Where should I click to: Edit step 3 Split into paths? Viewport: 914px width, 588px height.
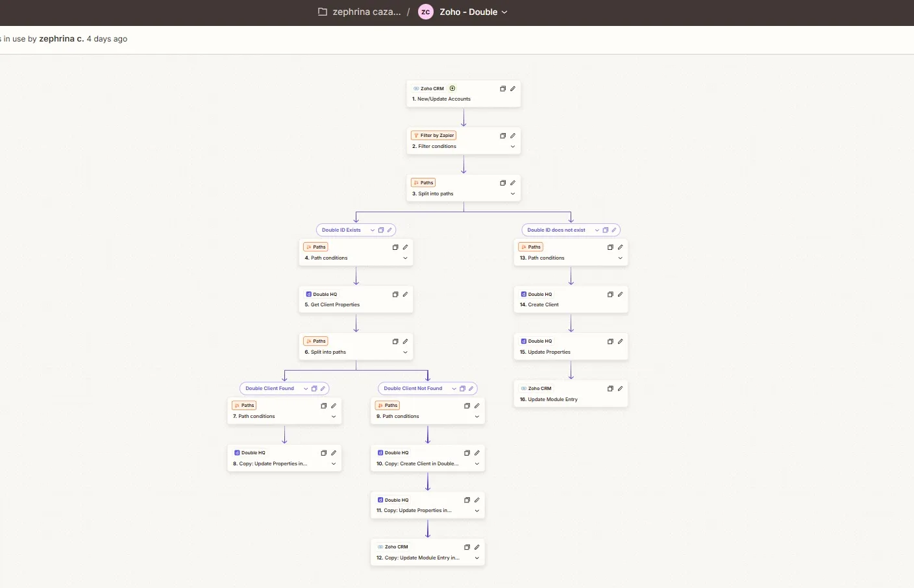(x=513, y=183)
